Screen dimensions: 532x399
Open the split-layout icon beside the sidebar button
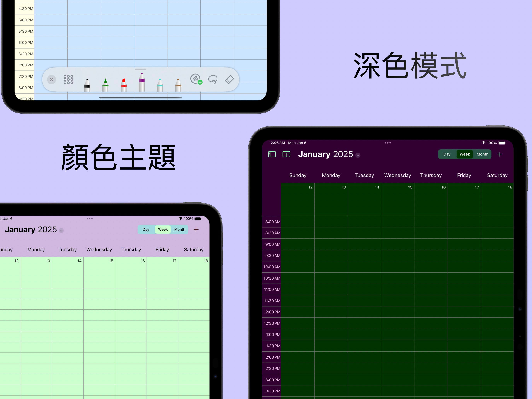286,154
